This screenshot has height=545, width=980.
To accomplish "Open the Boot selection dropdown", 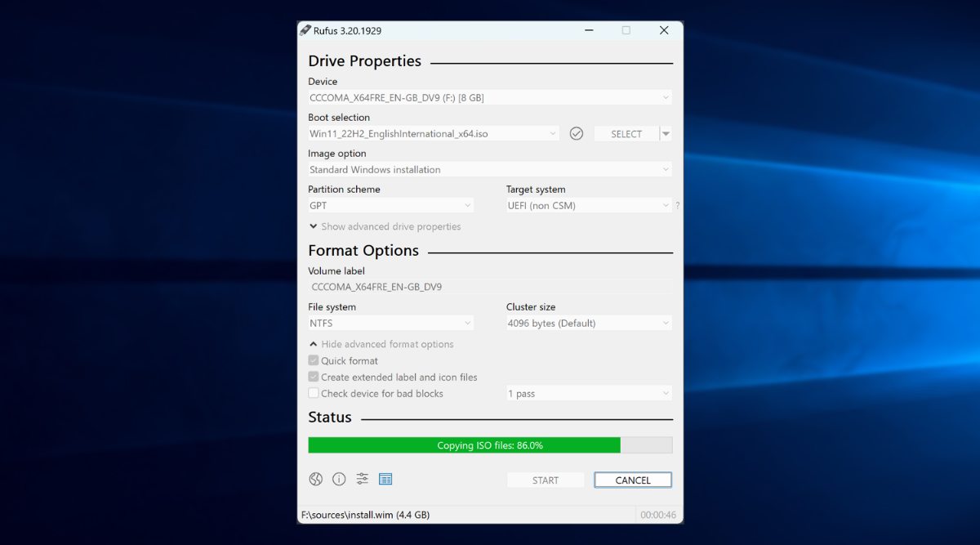I will (x=434, y=133).
